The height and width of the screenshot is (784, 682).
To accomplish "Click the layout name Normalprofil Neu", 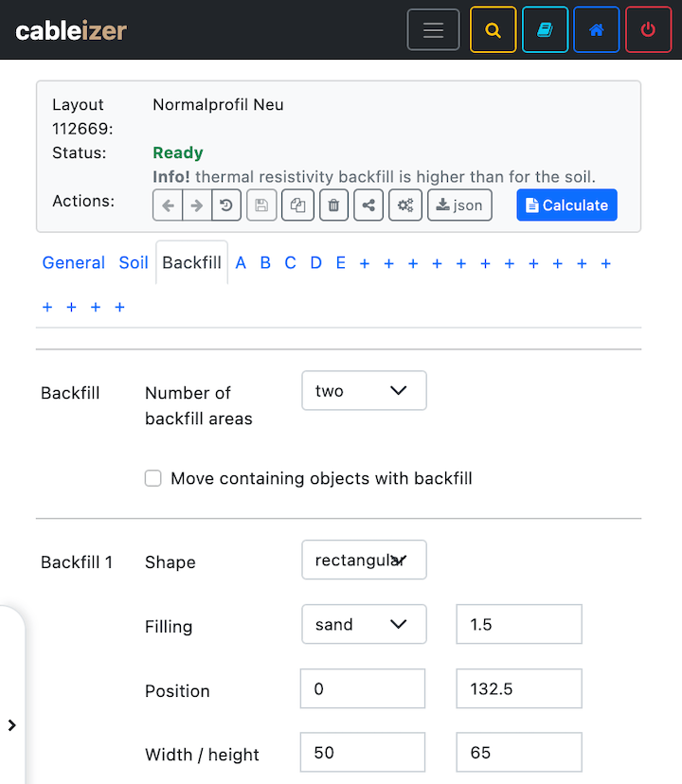I will click(x=218, y=104).
